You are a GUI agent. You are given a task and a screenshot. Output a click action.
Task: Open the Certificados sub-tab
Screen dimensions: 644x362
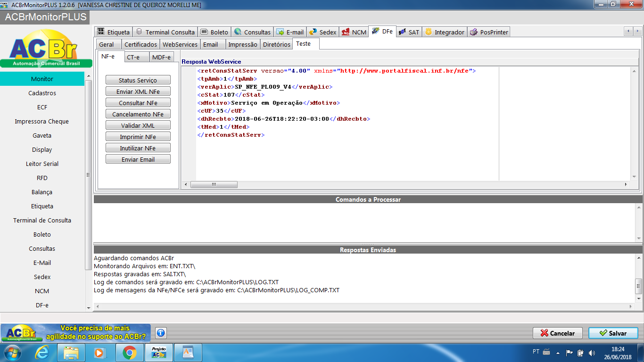(x=140, y=44)
